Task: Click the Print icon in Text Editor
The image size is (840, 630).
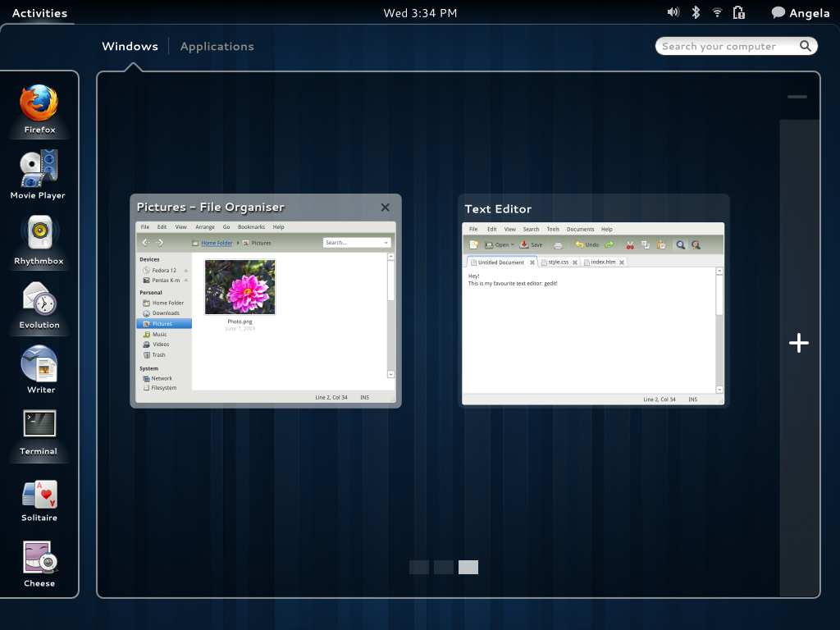Action: pos(559,244)
